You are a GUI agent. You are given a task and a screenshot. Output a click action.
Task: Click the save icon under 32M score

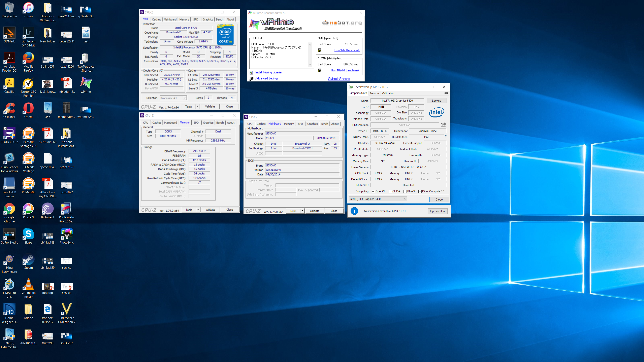click(x=320, y=50)
